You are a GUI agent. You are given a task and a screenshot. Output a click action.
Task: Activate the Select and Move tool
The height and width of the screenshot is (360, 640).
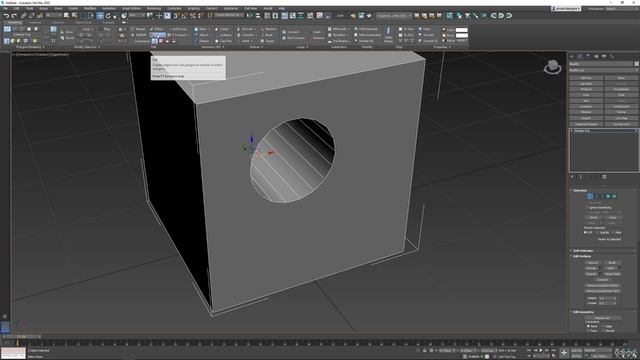100,16
